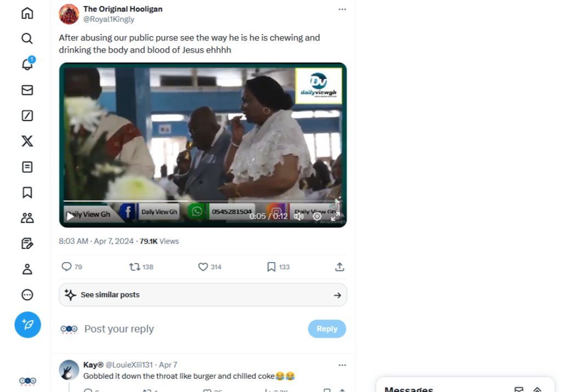562x392 pixels.
Task: Open Bookmarks in the sidebar
Action: pos(27,192)
